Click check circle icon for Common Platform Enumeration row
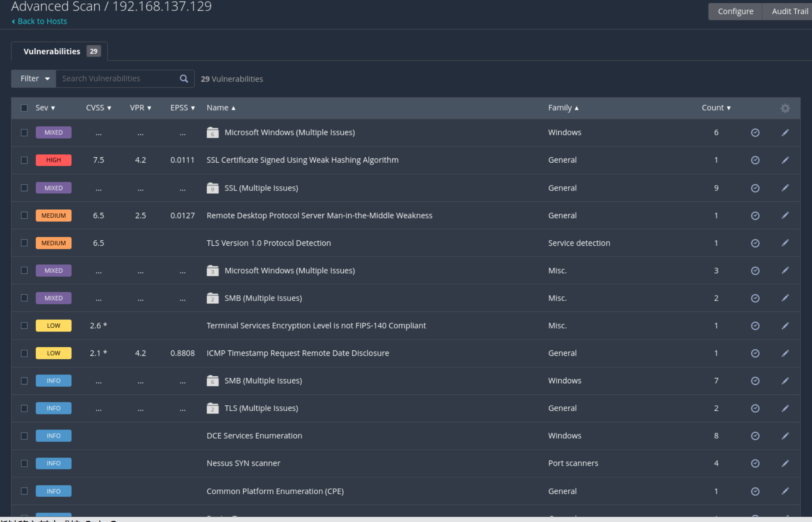Screen dimensions: 812x522 click(755, 491)
